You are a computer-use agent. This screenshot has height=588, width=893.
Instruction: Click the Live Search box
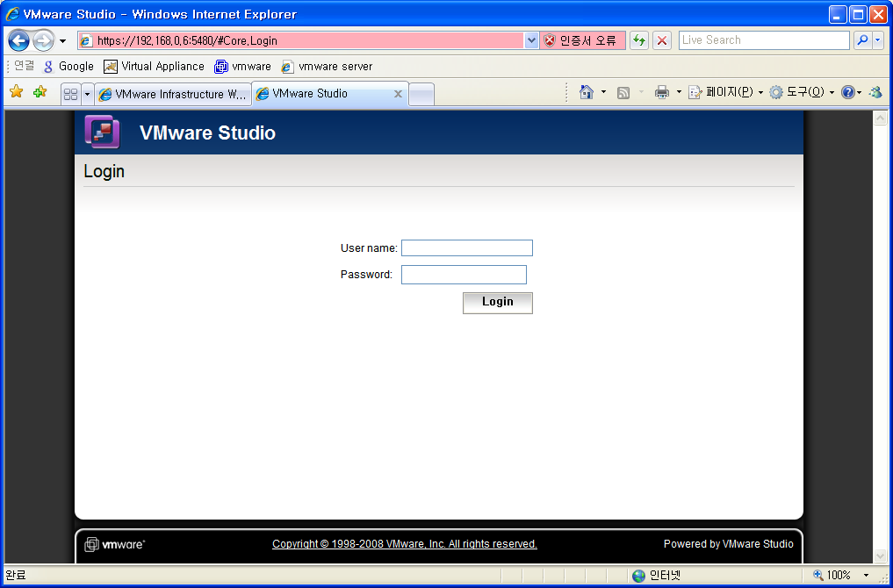point(764,39)
